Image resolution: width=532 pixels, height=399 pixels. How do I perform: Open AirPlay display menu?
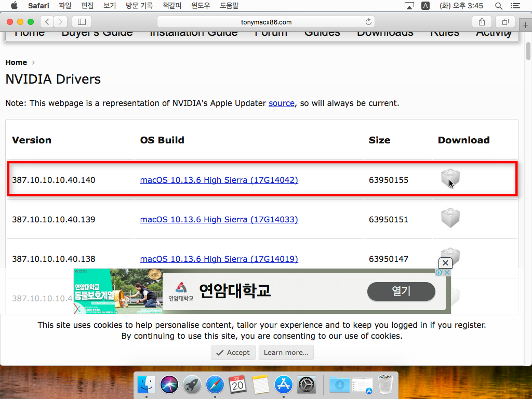(409, 6)
